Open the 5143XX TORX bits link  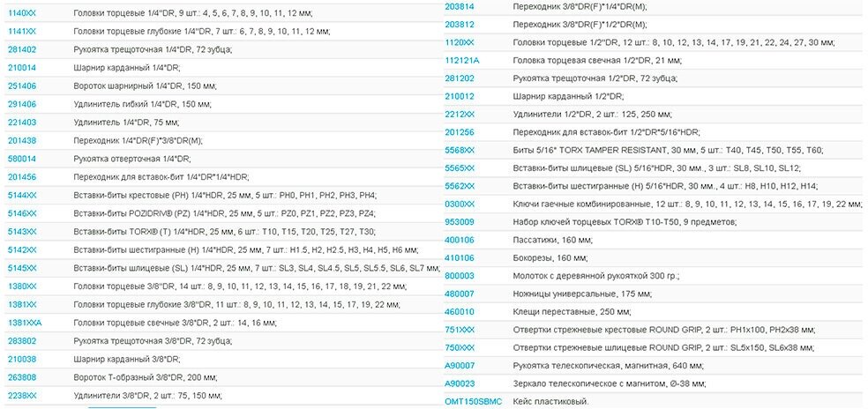click(x=22, y=232)
